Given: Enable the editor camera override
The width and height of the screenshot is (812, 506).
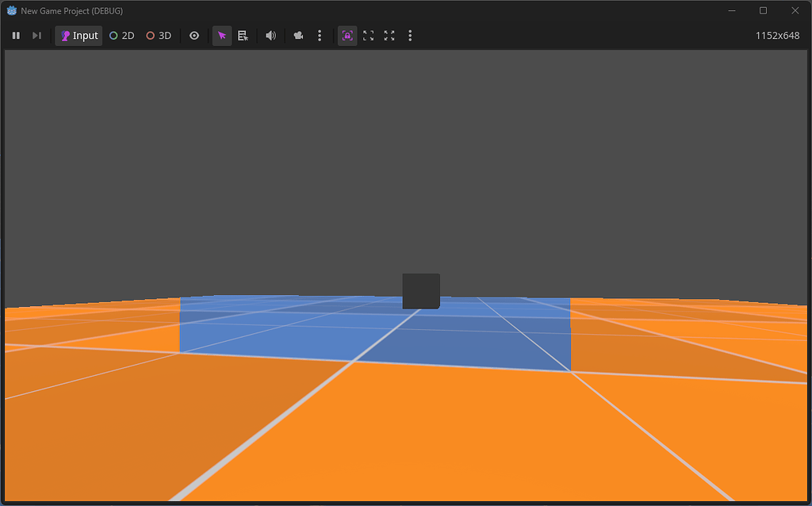Looking at the screenshot, I should (297, 35).
